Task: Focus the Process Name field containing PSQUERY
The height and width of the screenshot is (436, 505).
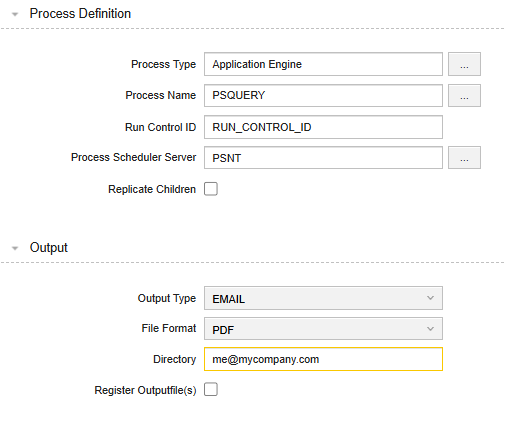Action: 323,96
